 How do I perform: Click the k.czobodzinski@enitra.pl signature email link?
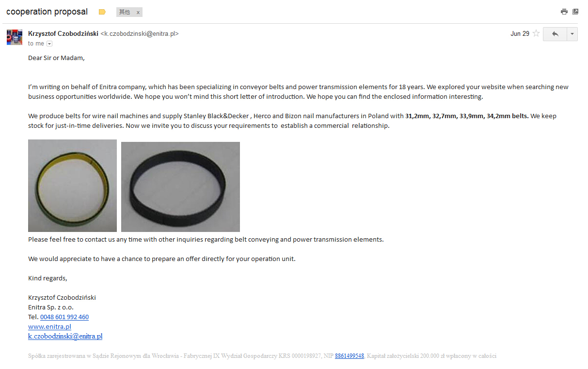click(65, 336)
